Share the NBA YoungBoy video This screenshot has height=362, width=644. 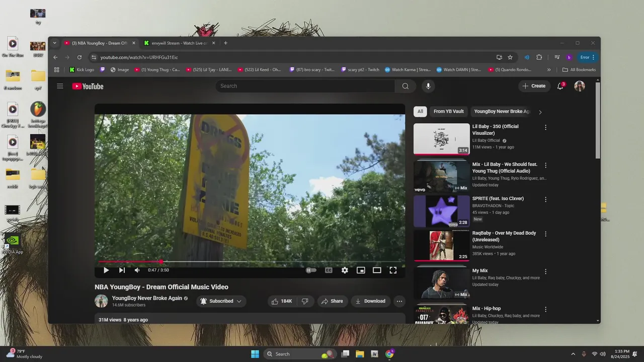(332, 301)
